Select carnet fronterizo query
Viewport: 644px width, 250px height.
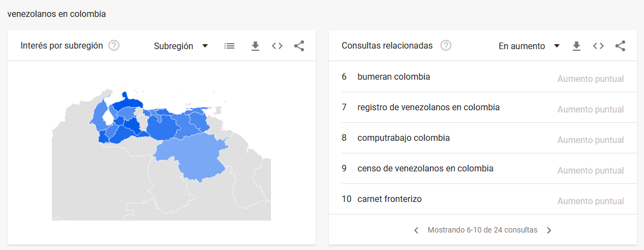coord(482,199)
